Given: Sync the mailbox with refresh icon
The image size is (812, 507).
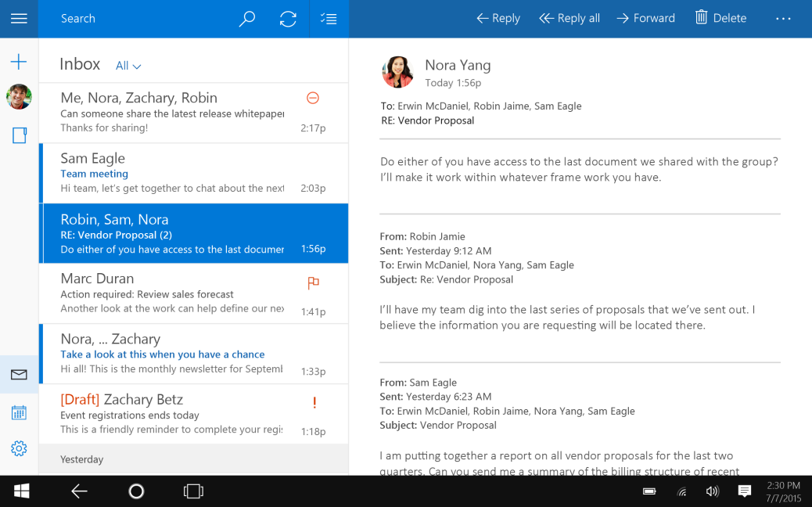Looking at the screenshot, I should click(288, 19).
